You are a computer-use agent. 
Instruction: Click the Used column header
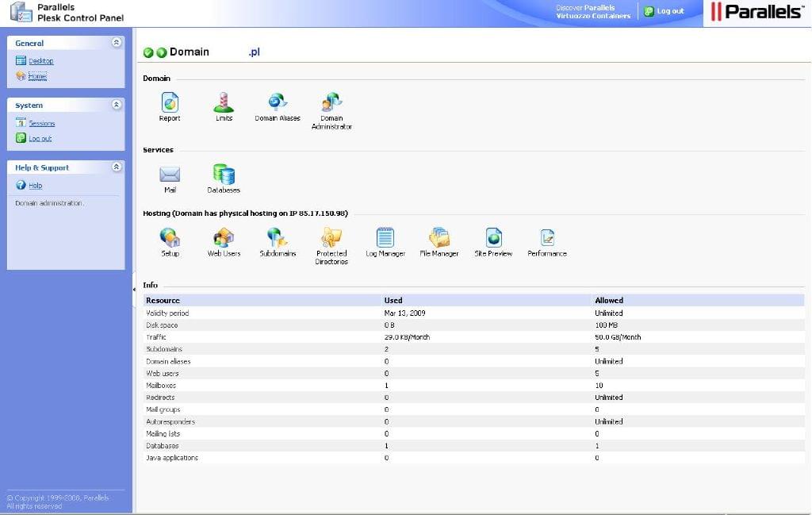tap(393, 301)
